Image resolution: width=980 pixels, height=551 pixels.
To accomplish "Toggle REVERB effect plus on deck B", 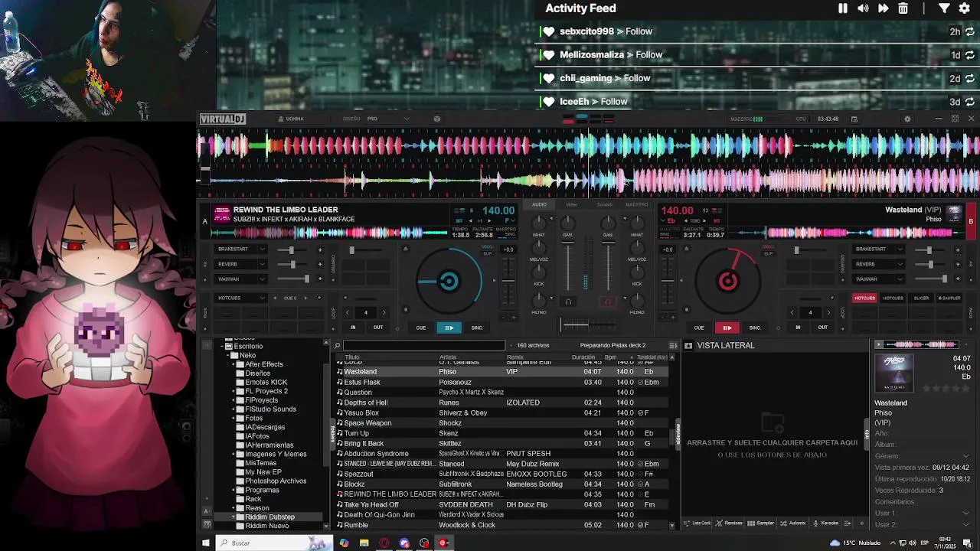I will (x=957, y=264).
